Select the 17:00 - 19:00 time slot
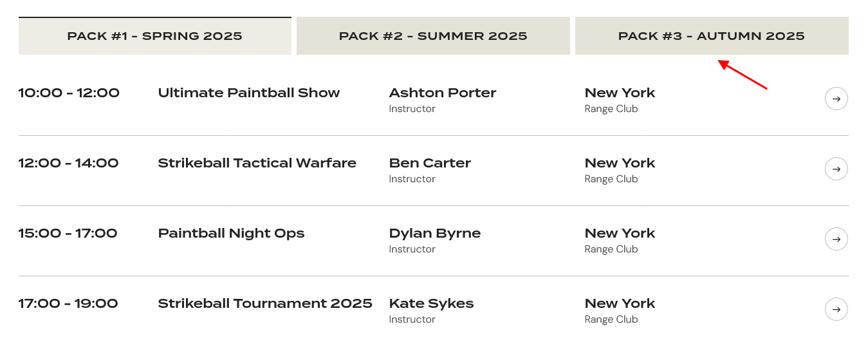 (x=68, y=303)
